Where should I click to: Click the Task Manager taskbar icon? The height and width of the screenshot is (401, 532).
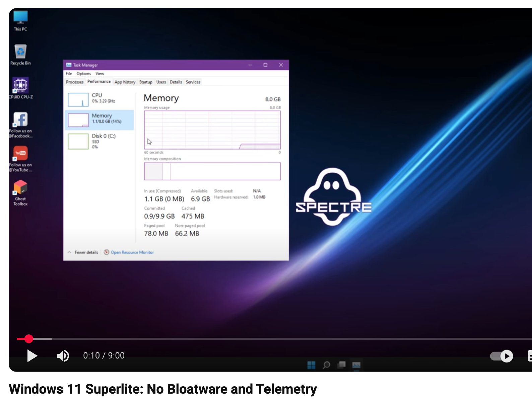356,365
